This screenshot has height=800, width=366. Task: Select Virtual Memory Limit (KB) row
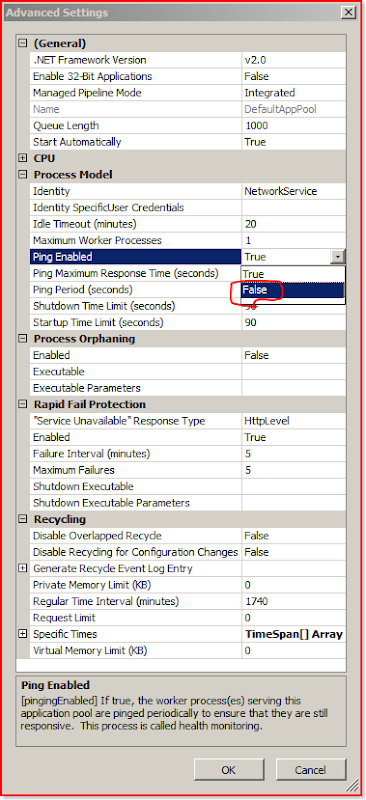(188, 651)
